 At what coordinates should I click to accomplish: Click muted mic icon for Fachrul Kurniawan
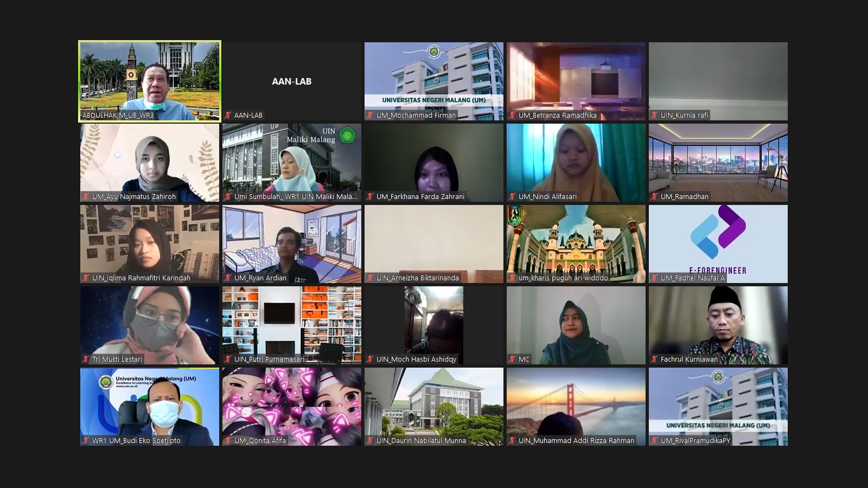coord(655,359)
